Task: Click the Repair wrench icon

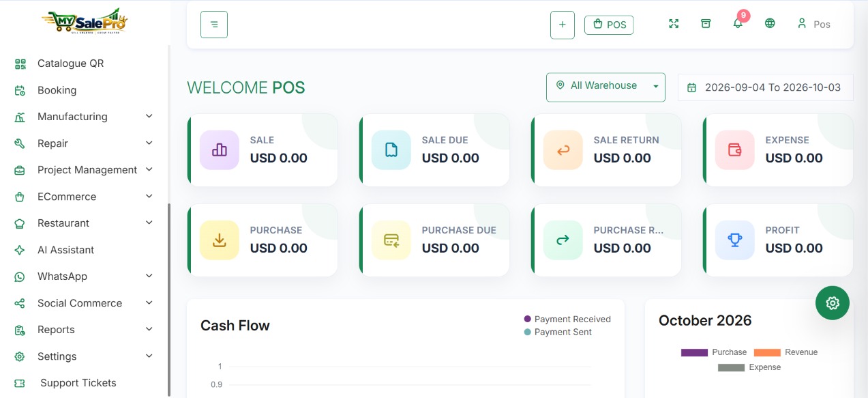Action: point(20,143)
